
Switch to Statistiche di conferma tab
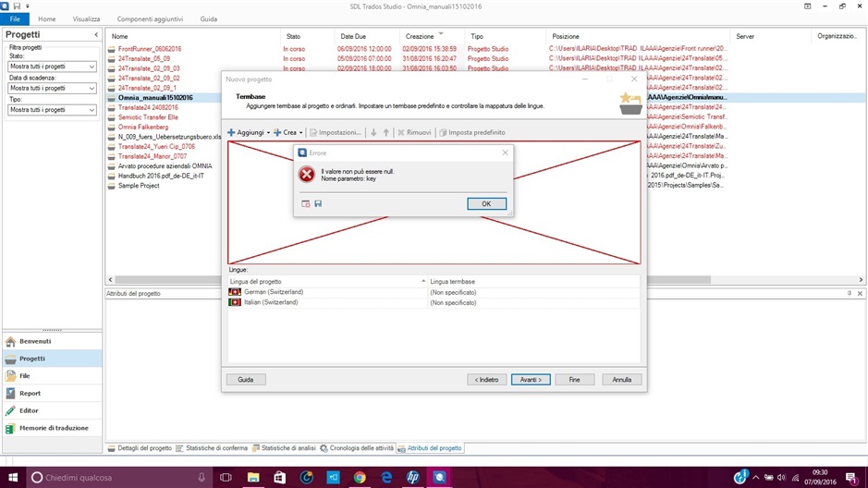212,448
